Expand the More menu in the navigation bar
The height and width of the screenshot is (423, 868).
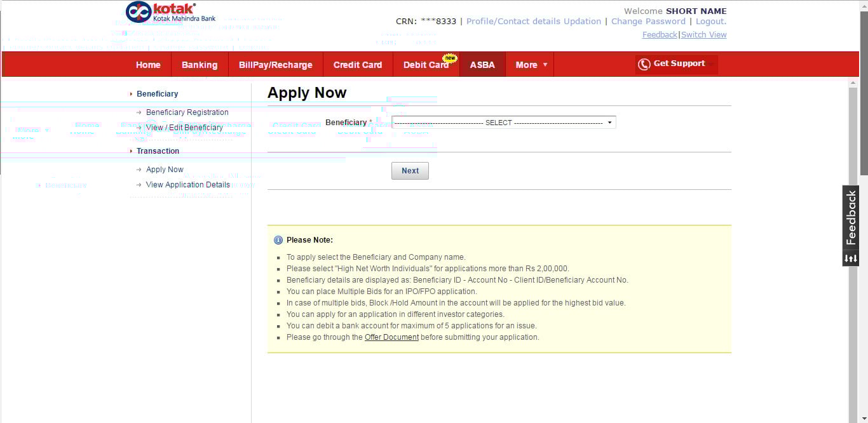530,65
